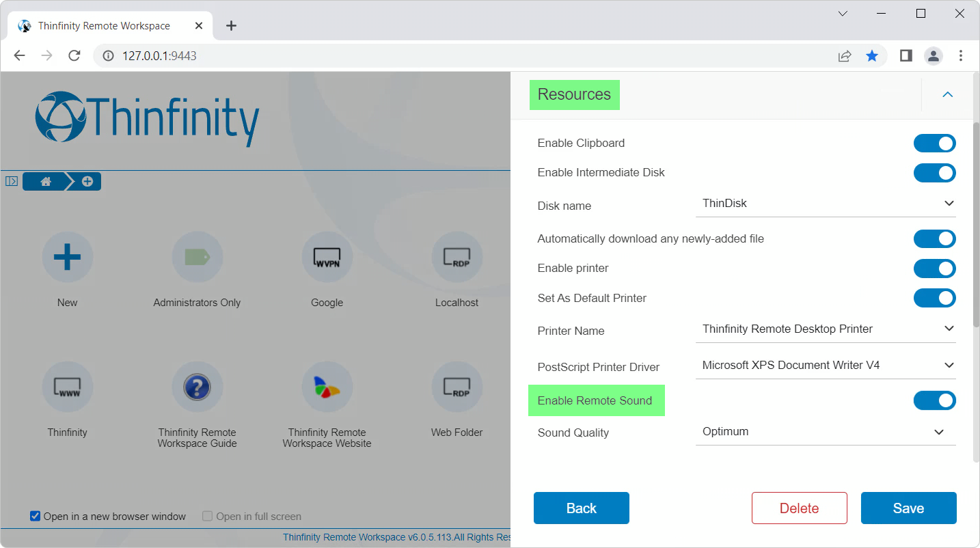This screenshot has width=980, height=548.
Task: Select the Thinfinity Remote Workspace browser tab
Action: (x=109, y=26)
